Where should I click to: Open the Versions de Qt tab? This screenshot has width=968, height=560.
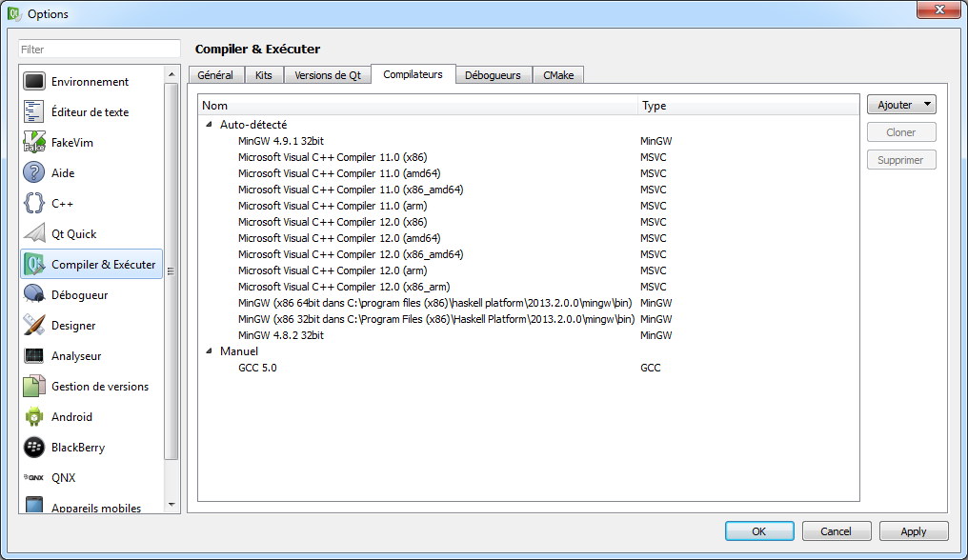tap(327, 74)
